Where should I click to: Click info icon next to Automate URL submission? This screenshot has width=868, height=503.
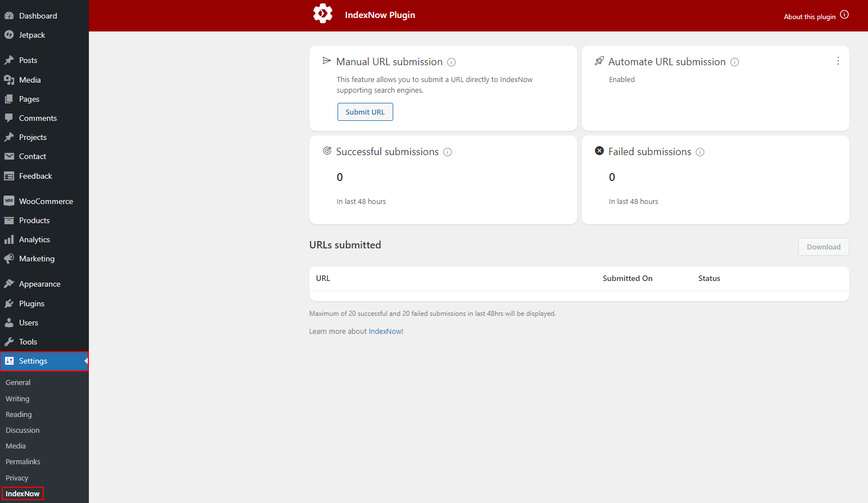click(x=735, y=62)
